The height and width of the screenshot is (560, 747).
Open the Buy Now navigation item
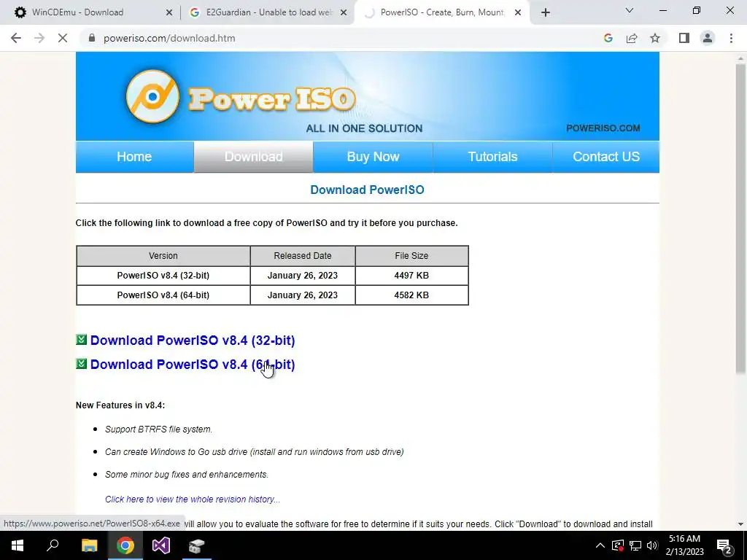[x=373, y=157]
